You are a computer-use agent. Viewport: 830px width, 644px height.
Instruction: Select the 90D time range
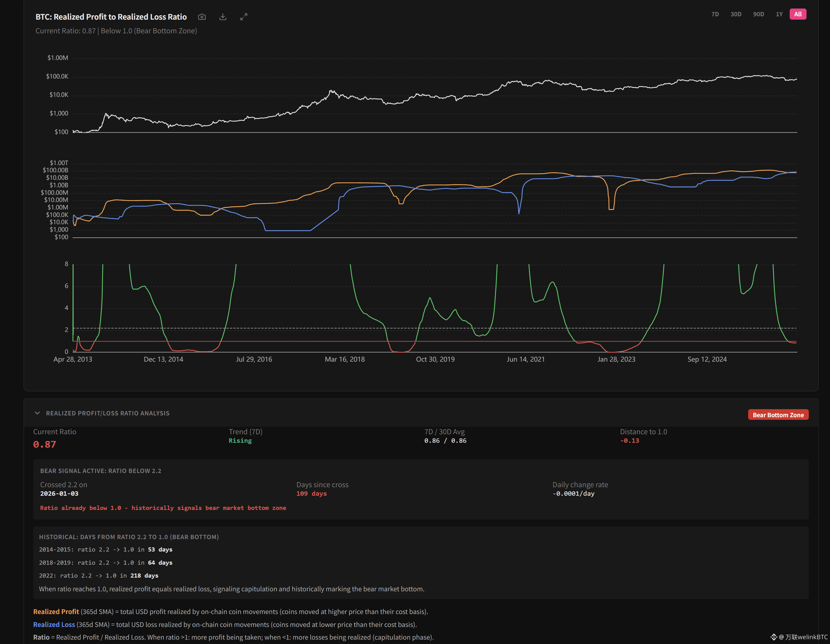coord(758,14)
